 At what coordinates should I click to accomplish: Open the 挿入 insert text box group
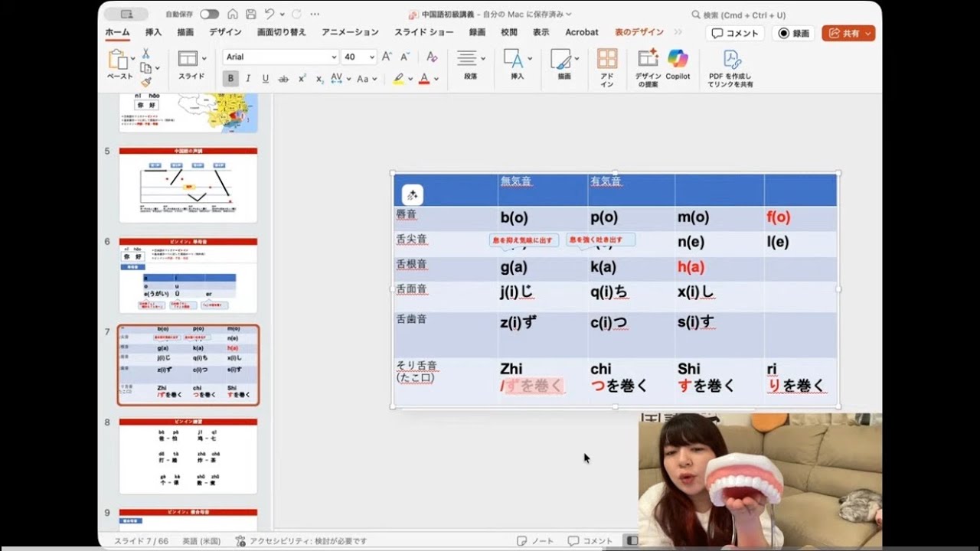517,65
